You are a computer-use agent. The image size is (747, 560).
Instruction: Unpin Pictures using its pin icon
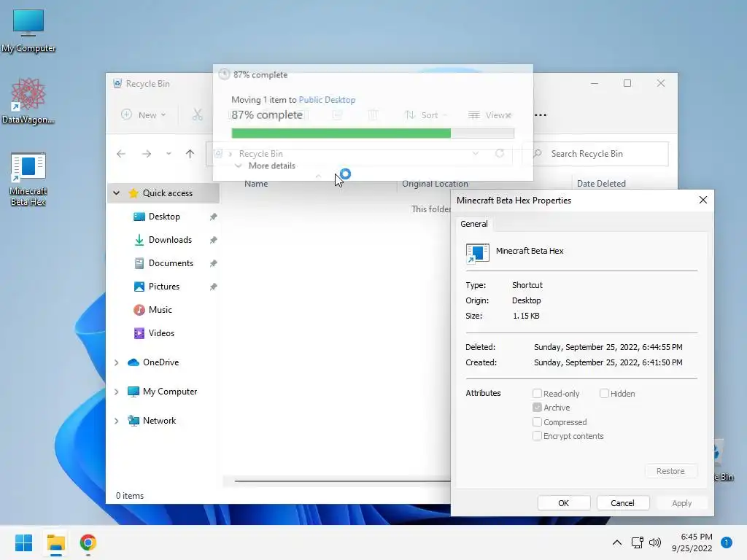click(214, 287)
